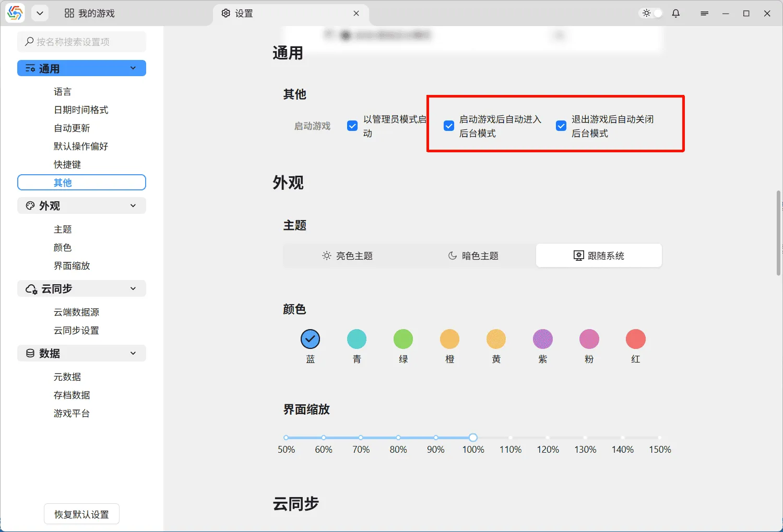The image size is (783, 532).
Task: Click the 恢复默认设置 button
Action: click(81, 514)
